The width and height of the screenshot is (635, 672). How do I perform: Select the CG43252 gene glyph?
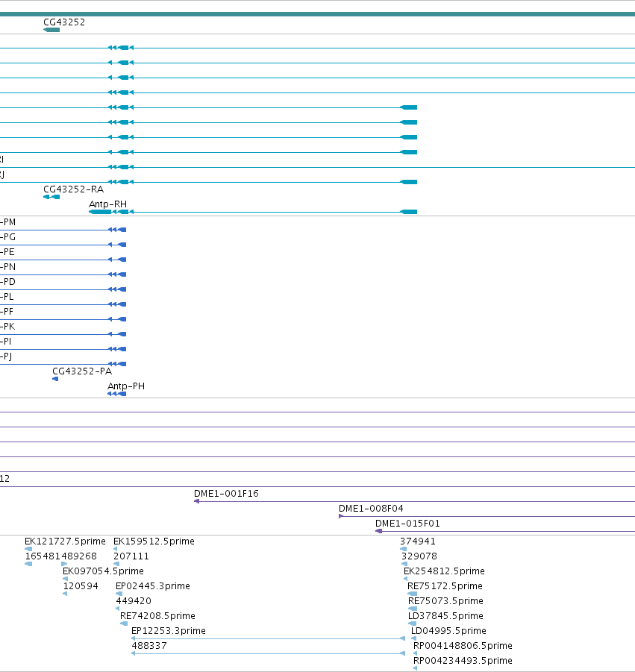pyautogui.click(x=51, y=30)
